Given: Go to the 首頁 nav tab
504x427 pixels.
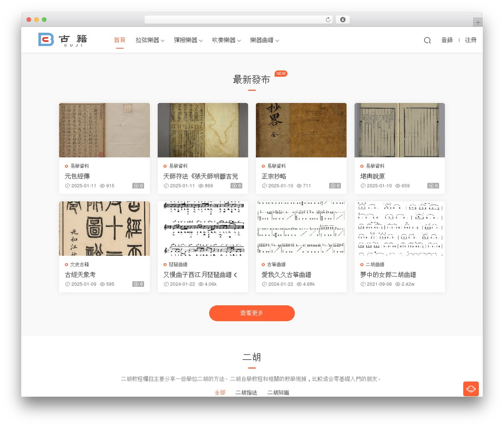Looking at the screenshot, I should [120, 40].
